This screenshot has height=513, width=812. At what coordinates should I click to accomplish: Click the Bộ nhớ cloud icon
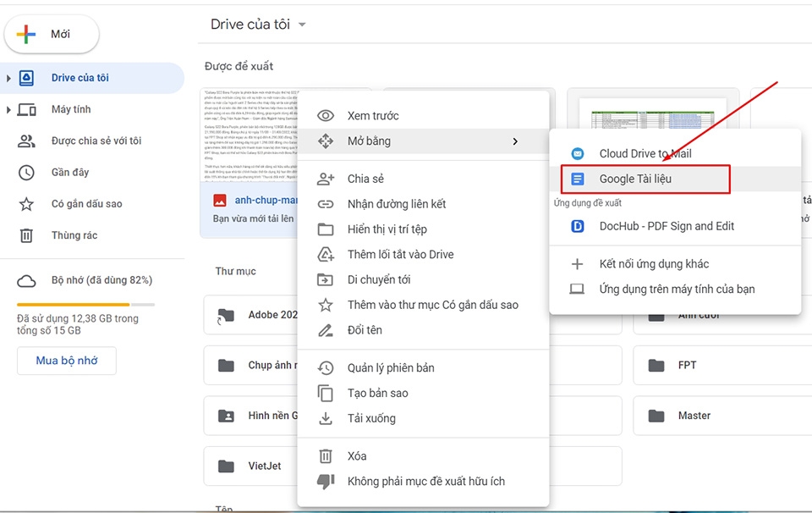26,281
